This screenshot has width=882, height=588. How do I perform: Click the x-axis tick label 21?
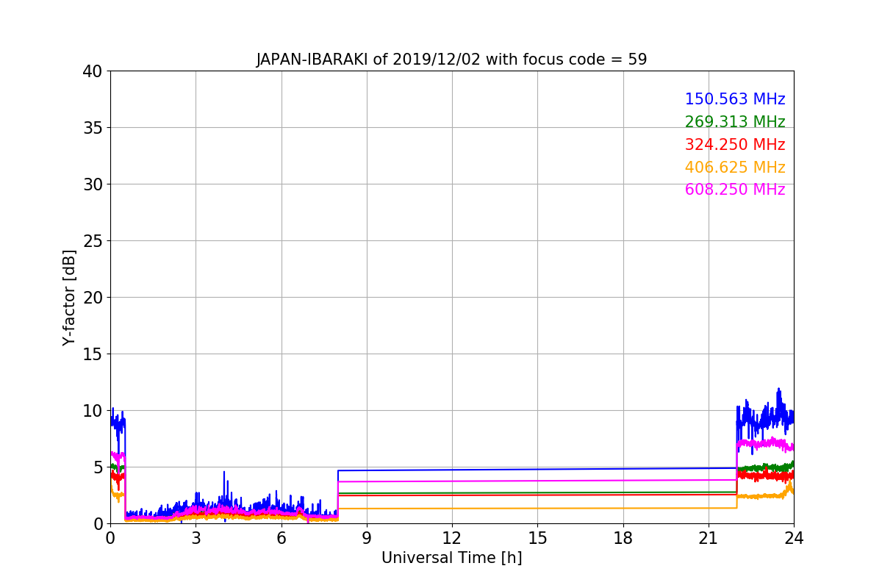click(x=709, y=538)
